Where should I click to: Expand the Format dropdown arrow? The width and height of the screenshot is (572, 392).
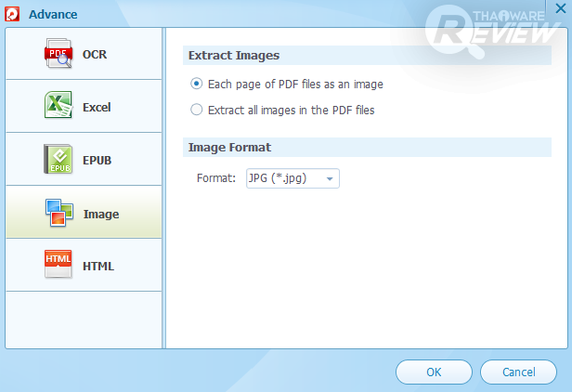[330, 179]
